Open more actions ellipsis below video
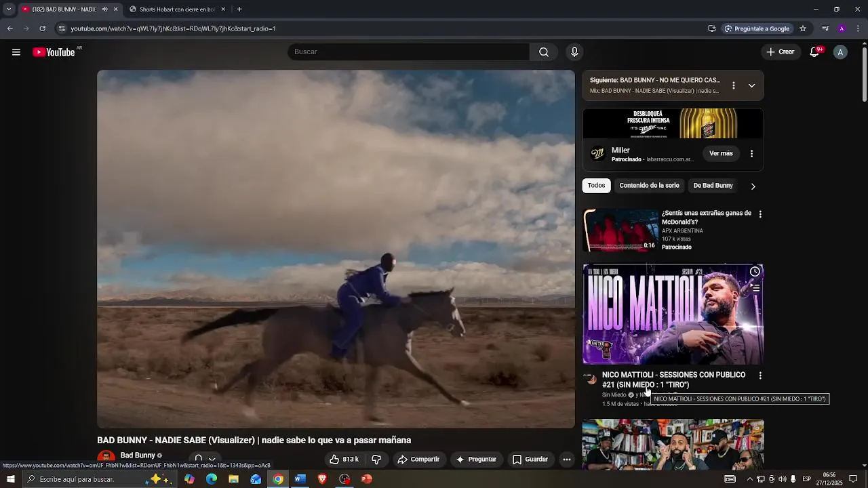 tap(567, 460)
